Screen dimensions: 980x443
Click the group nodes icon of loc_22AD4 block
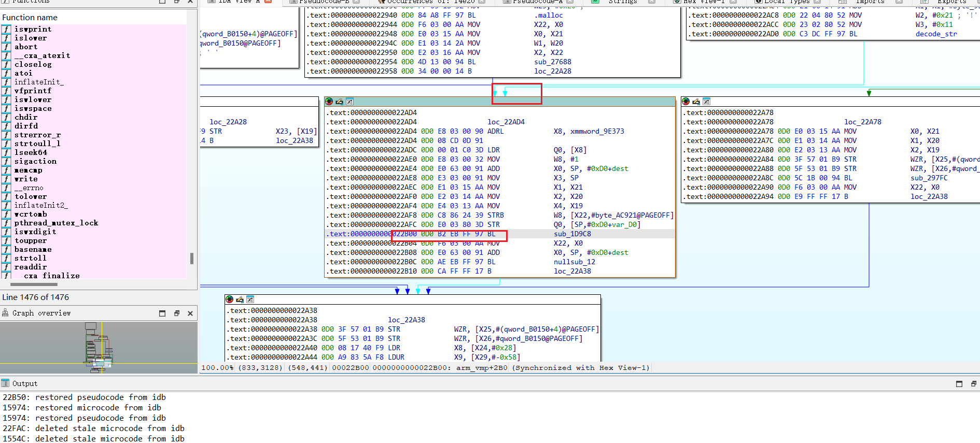349,102
